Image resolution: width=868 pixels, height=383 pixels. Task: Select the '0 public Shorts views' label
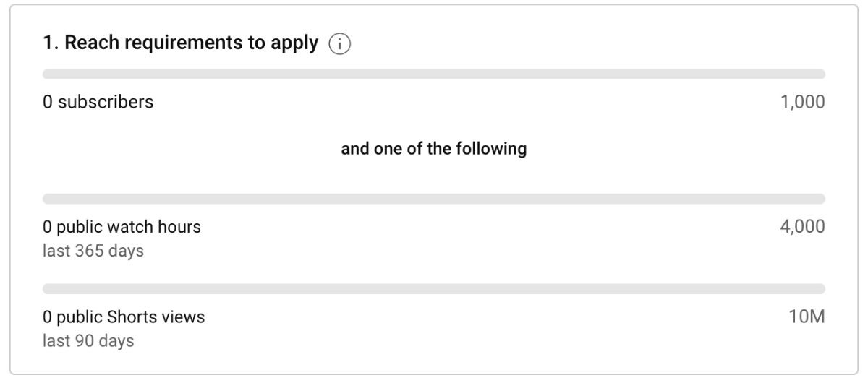[x=124, y=317]
